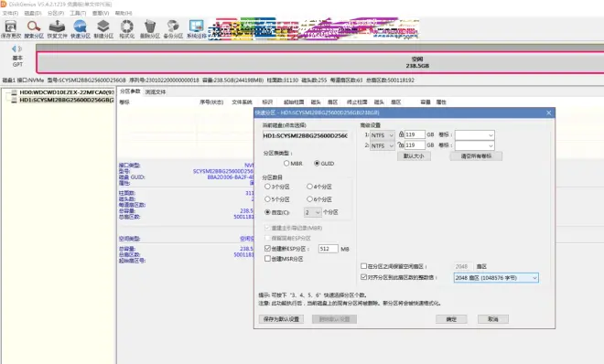Click the Capacity (容量) column header
This screenshot has width=604, height=364.
[x=426, y=102]
